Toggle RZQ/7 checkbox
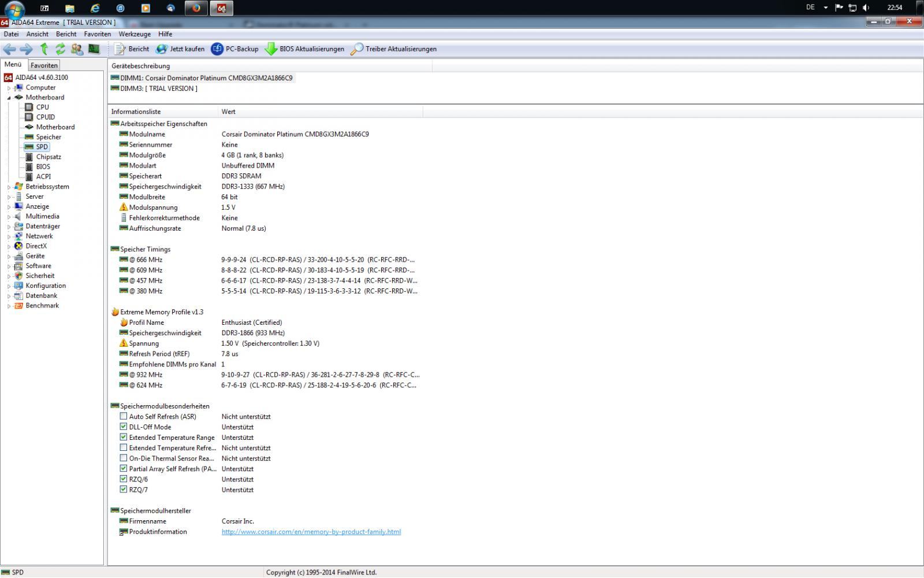This screenshot has width=924, height=578. tap(123, 489)
